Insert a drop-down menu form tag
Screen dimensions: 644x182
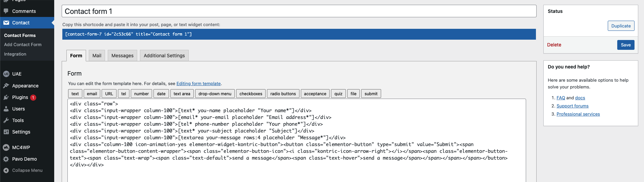[x=215, y=94]
